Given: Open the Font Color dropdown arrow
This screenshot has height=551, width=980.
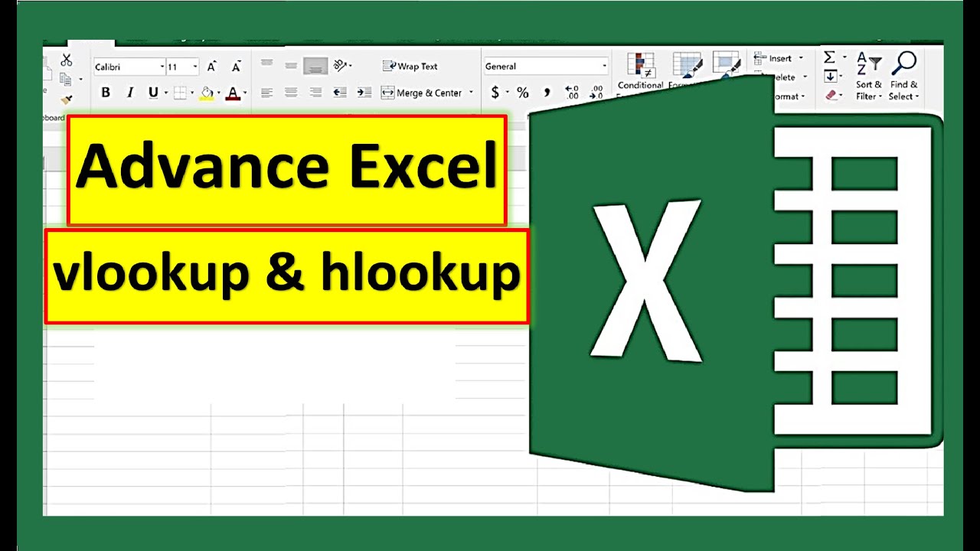Looking at the screenshot, I should (244, 93).
